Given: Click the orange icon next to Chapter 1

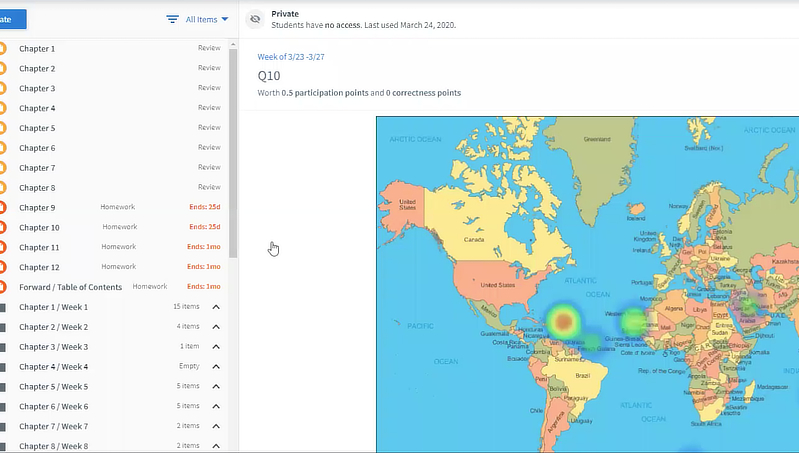Looking at the screenshot, I should point(2,48).
